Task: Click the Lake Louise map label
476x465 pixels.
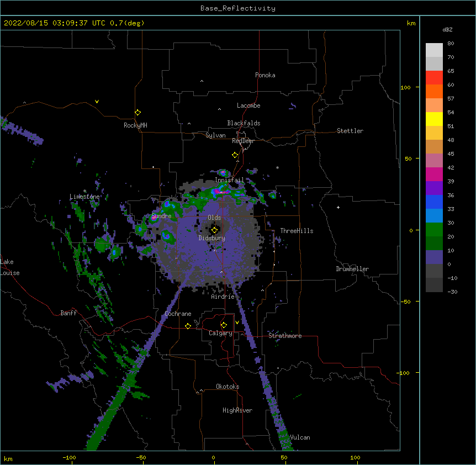Action: pyautogui.click(x=10, y=267)
